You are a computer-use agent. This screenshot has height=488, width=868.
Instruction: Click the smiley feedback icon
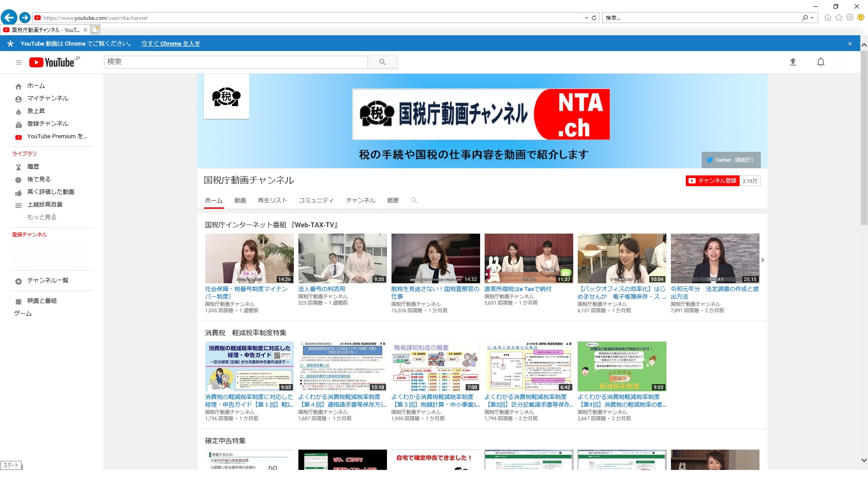861,18
